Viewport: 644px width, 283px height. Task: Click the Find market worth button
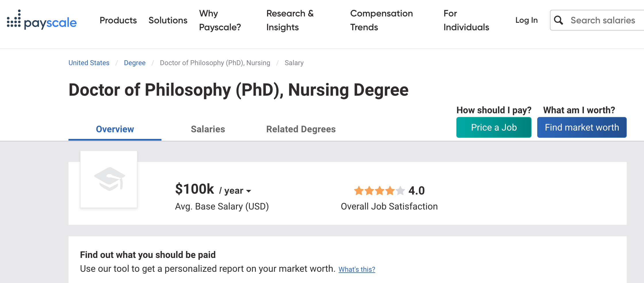coord(582,127)
